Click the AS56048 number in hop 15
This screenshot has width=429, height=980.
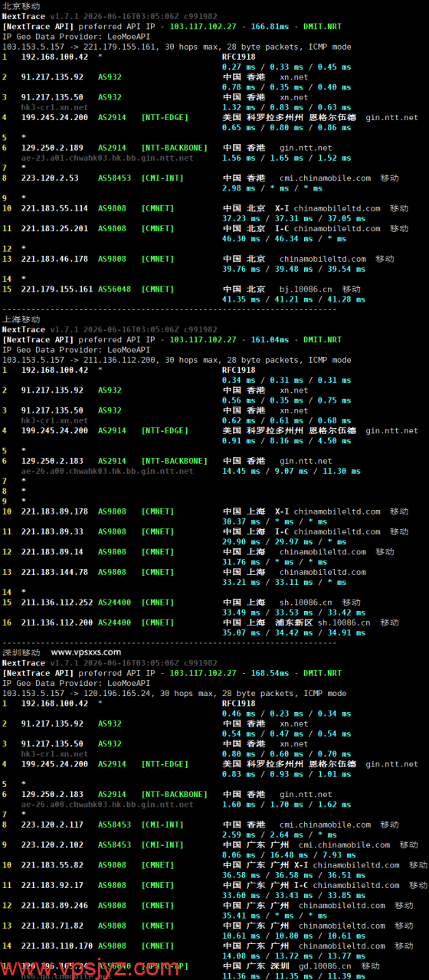(x=114, y=289)
